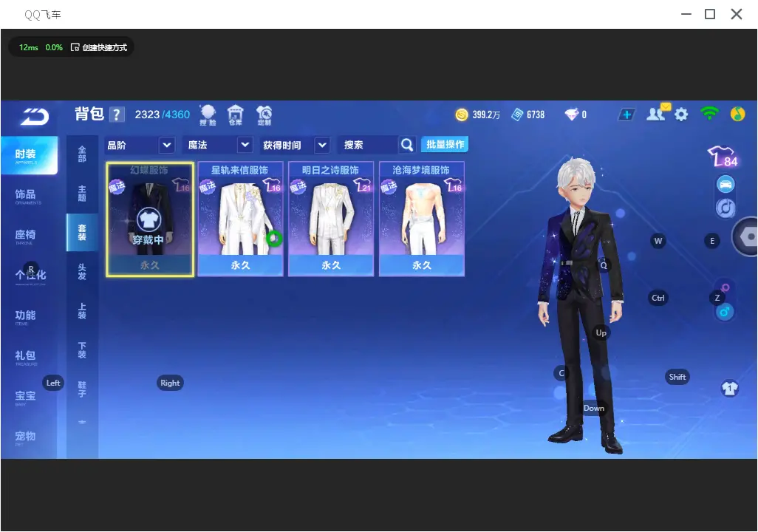Click the 魔法 badge on 明日之诗服饰

click(298, 186)
